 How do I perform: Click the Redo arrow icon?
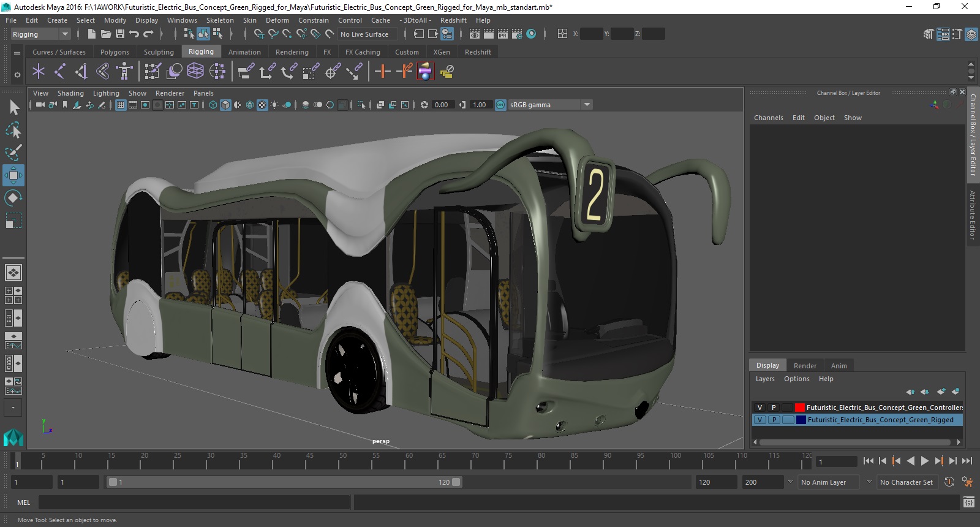148,34
